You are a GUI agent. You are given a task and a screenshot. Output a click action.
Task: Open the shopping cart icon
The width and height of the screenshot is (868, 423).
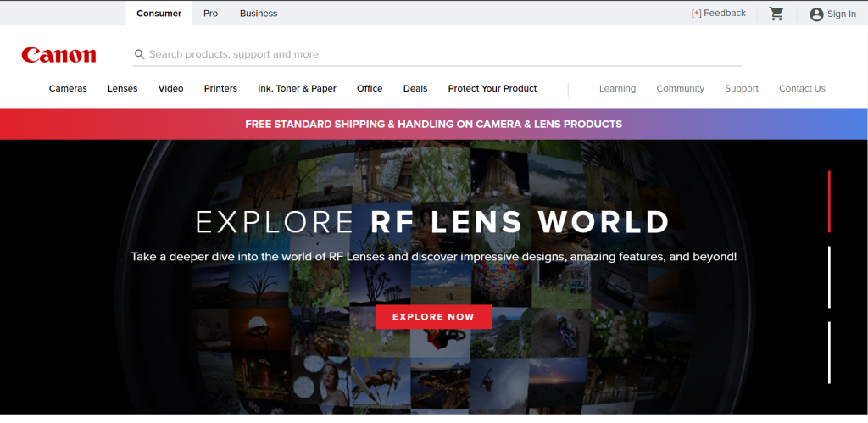776,14
